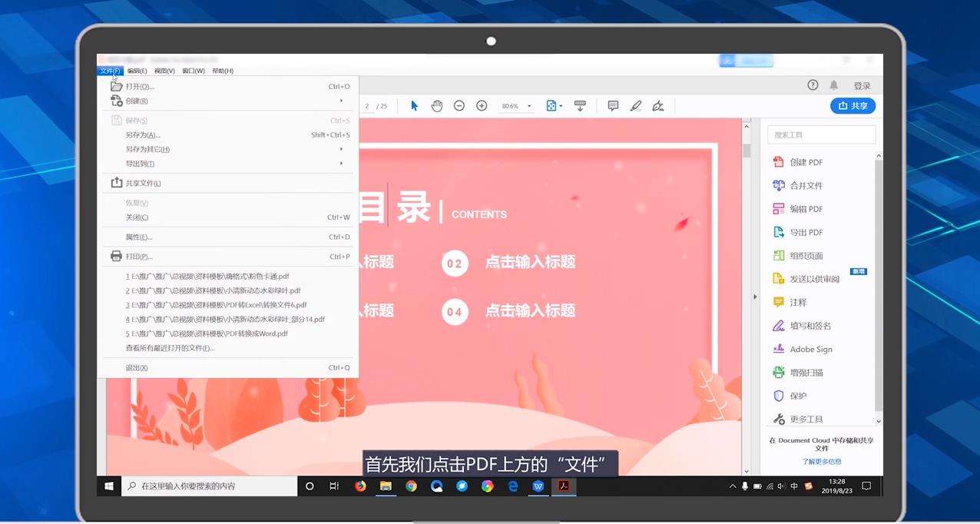Click 了解更多信息 link

coord(822,462)
